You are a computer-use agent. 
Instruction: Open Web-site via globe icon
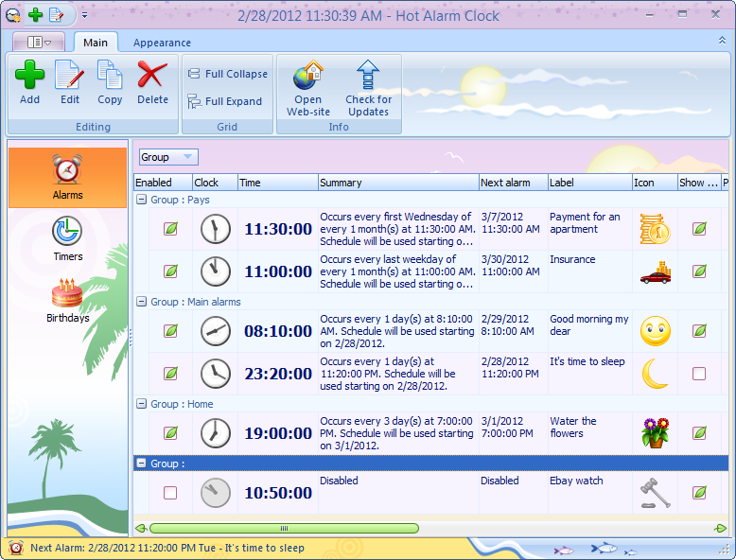307,76
